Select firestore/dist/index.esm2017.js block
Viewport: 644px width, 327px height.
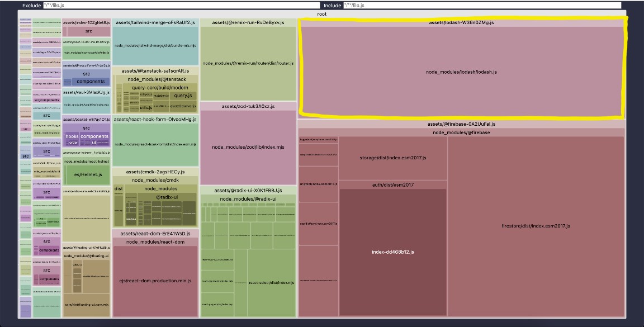point(536,226)
